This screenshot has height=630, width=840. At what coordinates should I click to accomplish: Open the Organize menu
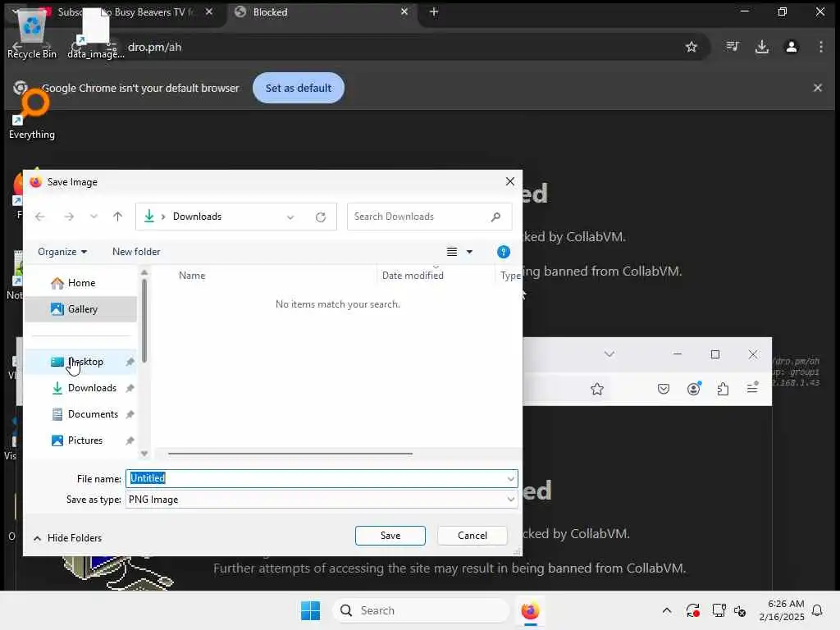pos(62,252)
